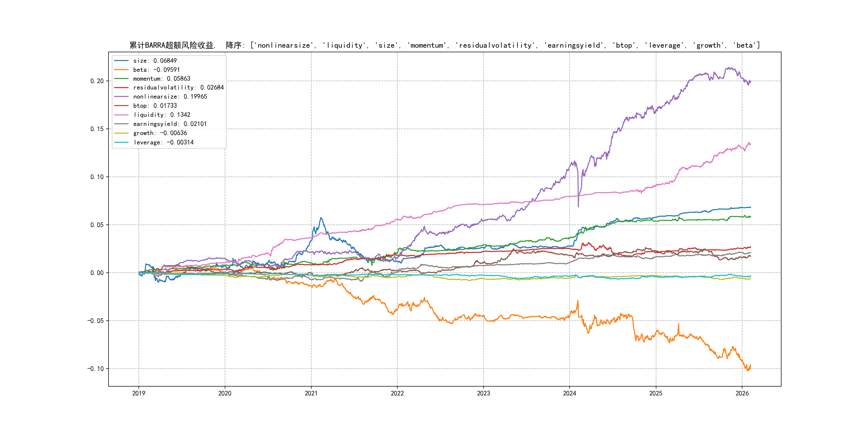Screen dimensions: 868x434
Task: Select the 'btop: 0.01733' legend label
Action: 155,106
